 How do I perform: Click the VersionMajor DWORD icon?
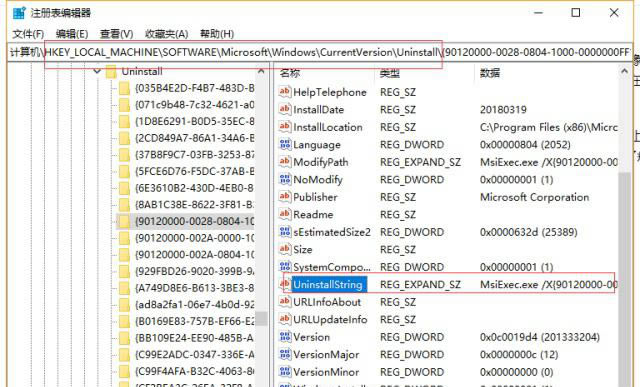(285, 354)
